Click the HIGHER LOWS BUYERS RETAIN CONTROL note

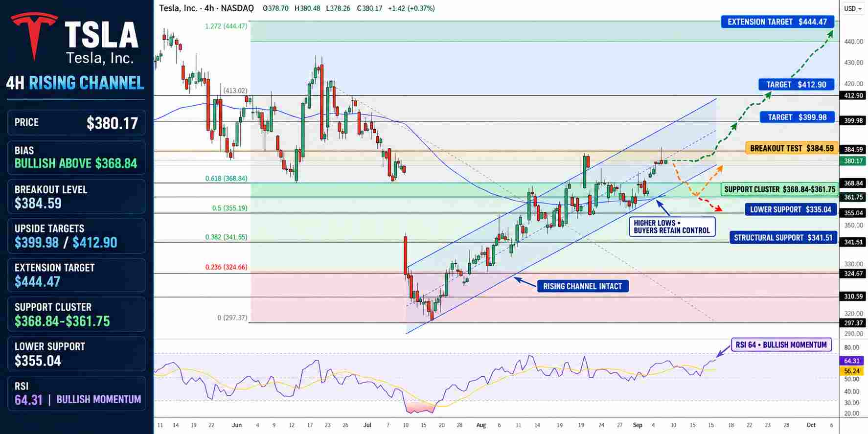[x=671, y=227]
